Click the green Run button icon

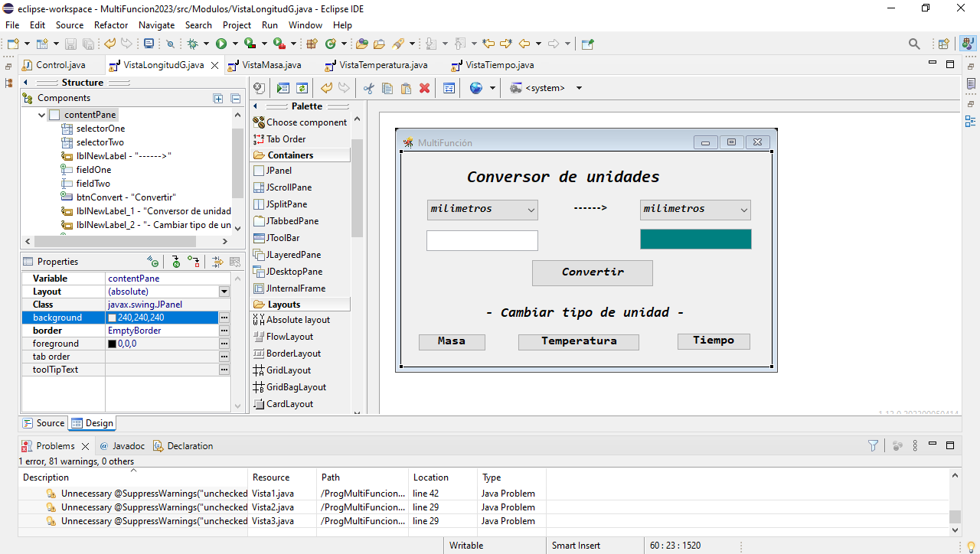[221, 44]
